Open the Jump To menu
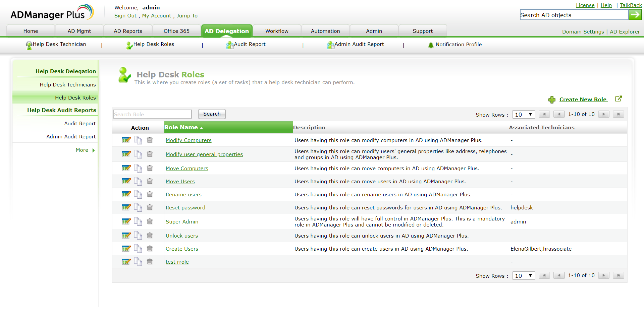644x325 pixels. (187, 16)
